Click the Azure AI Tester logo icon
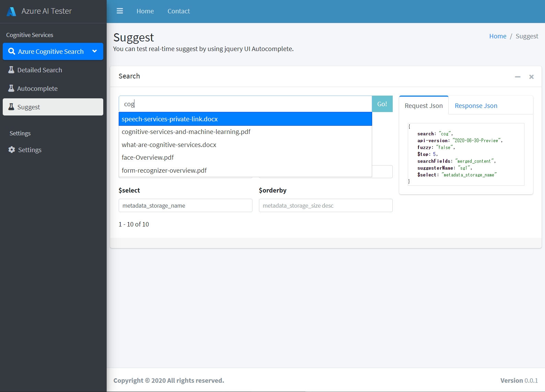Viewport: 545px width, 392px height. tap(11, 11)
